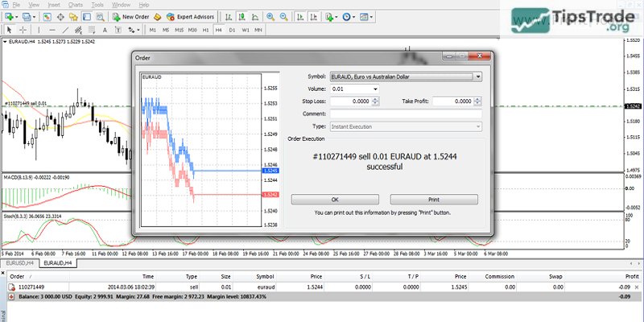This screenshot has width=644, height=322.
Task: Click the zoom in magnifier icon
Action: pos(270,16)
